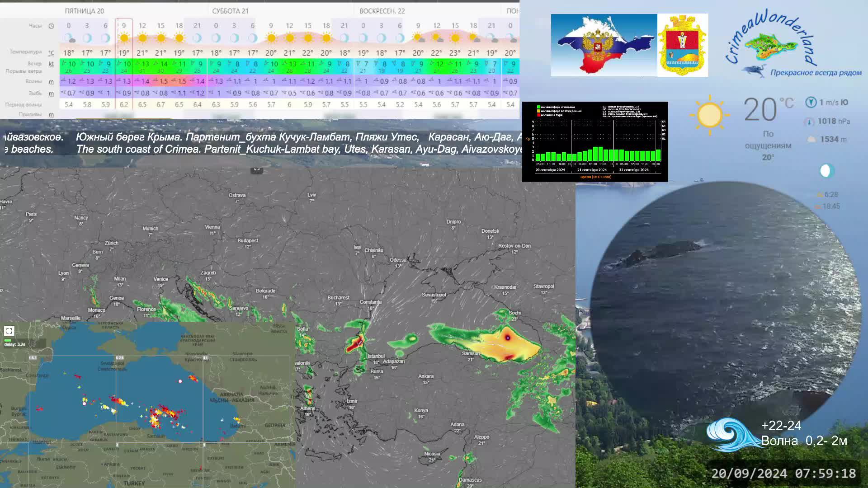
Task: Click the Donetsk city label on the map
Action: 490,231
